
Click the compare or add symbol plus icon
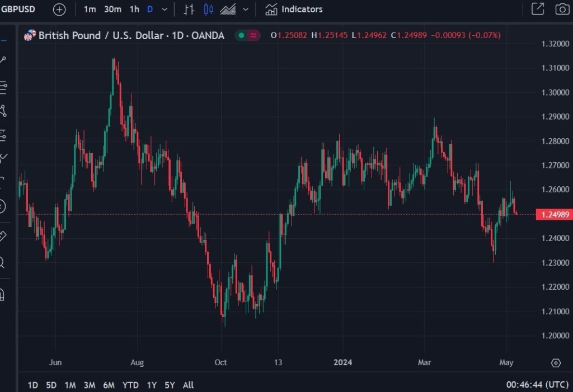point(59,10)
